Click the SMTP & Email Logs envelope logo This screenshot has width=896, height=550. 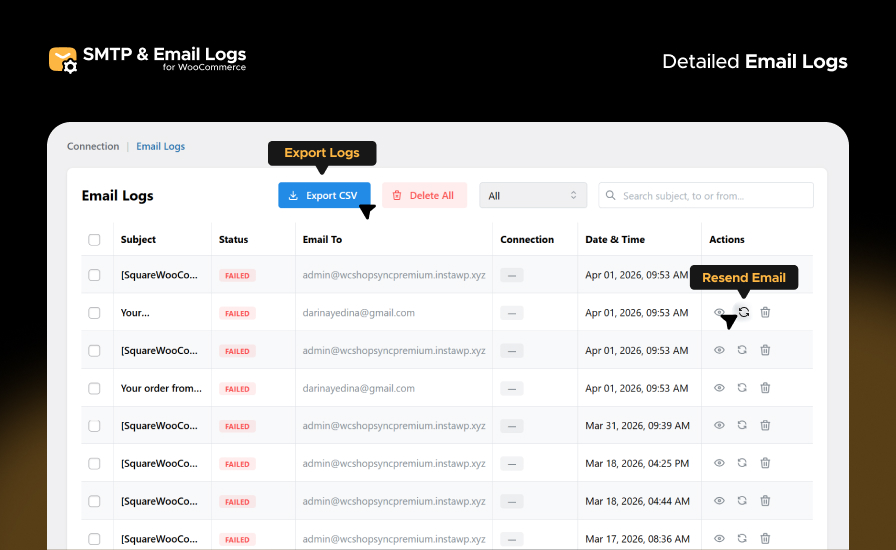[63, 60]
